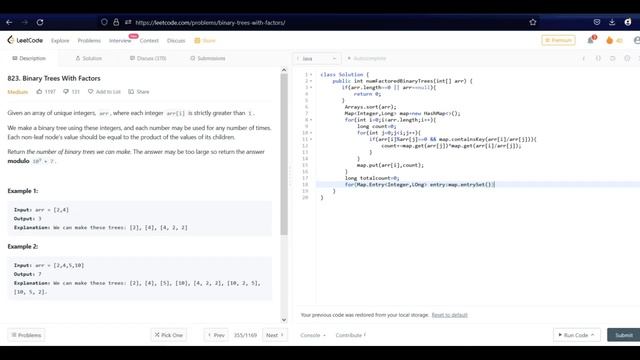Open the Problems nav item

[89, 40]
